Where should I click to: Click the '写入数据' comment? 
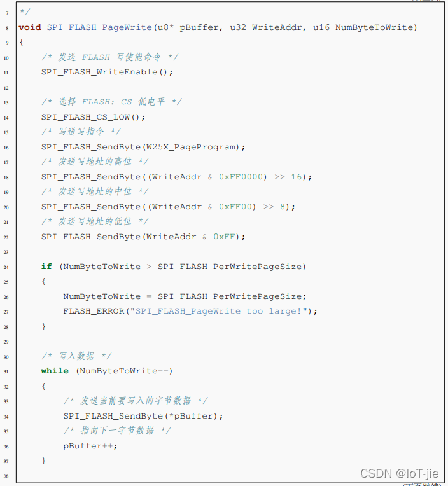[76, 356]
